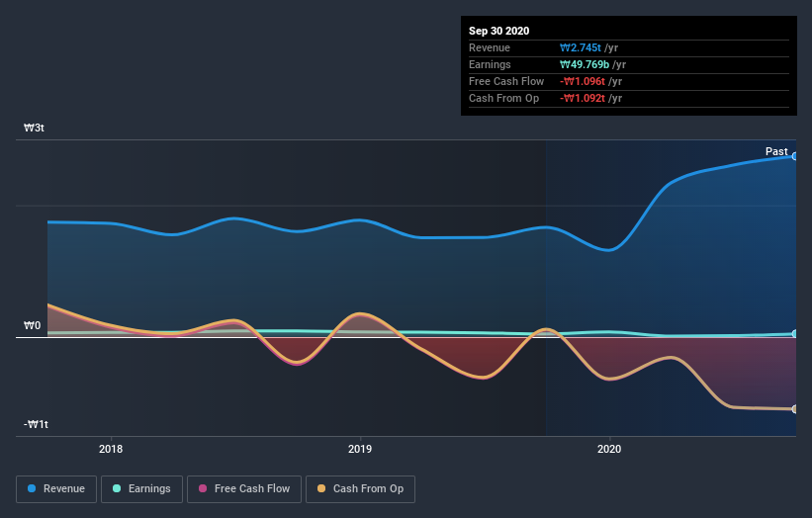
Task: Click the Sep 30 2020 tooltip date
Action: click(498, 31)
